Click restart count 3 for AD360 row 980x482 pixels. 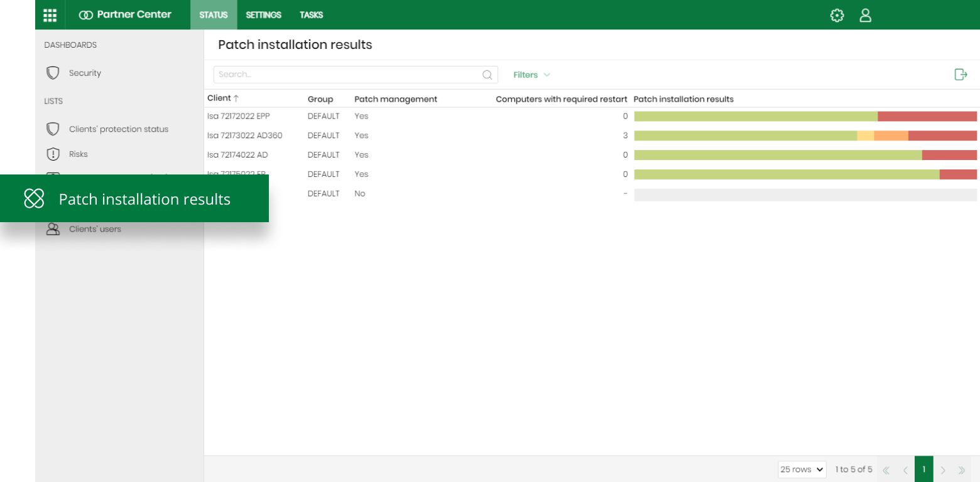click(625, 136)
